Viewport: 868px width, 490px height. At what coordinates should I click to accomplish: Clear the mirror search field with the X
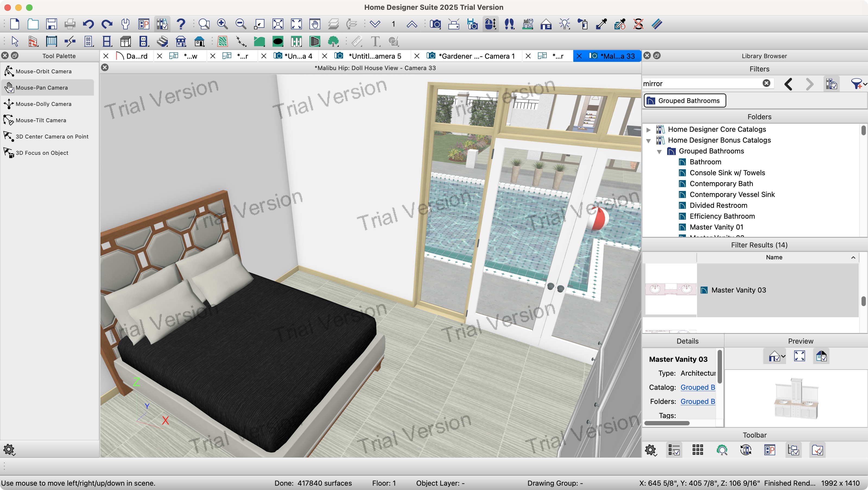point(766,83)
